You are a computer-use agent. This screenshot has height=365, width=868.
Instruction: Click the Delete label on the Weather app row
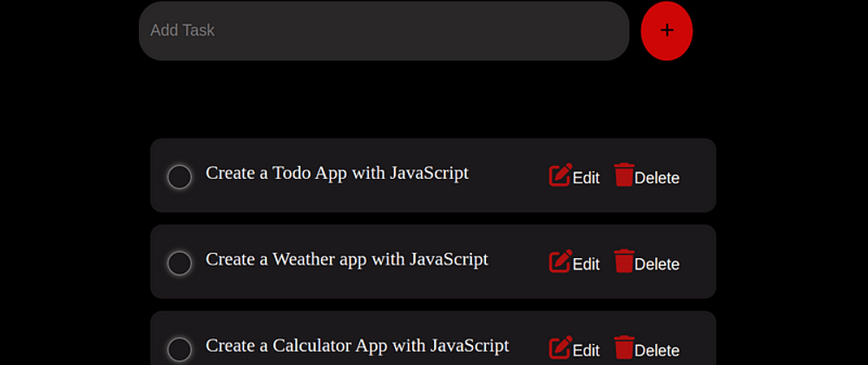657,265
